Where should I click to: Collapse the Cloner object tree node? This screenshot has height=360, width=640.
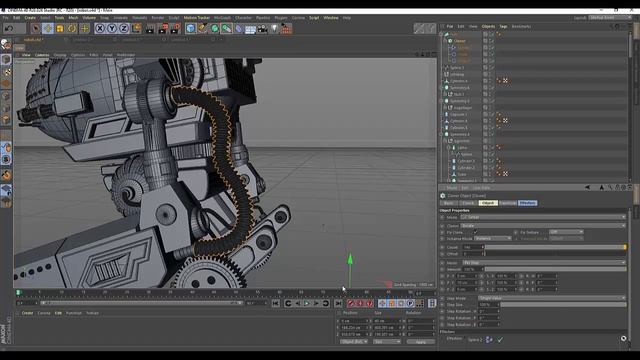coord(445,41)
